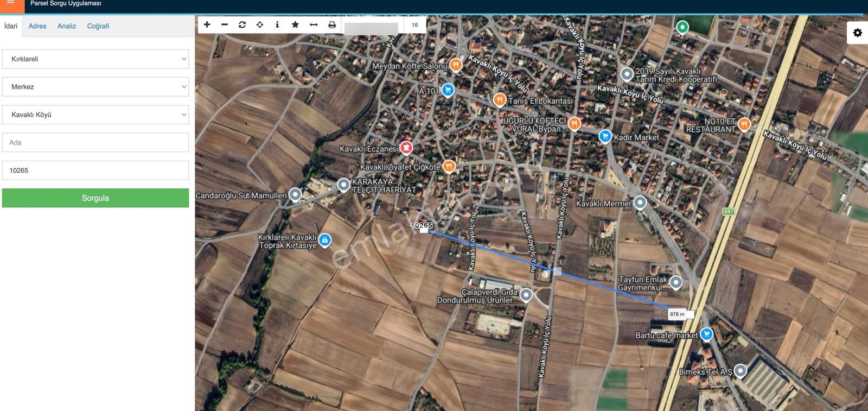
Task: Open the Kavaklı Köyü neighborhood dropdown
Action: (95, 115)
